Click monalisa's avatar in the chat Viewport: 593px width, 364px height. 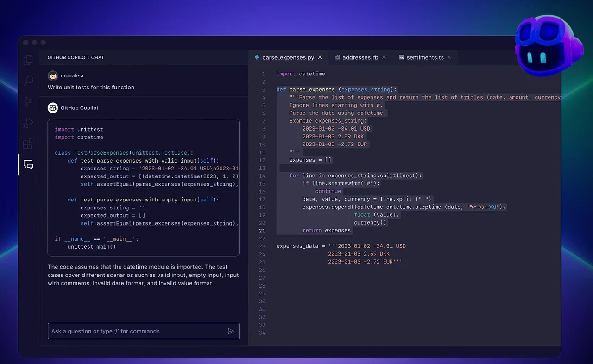point(52,75)
